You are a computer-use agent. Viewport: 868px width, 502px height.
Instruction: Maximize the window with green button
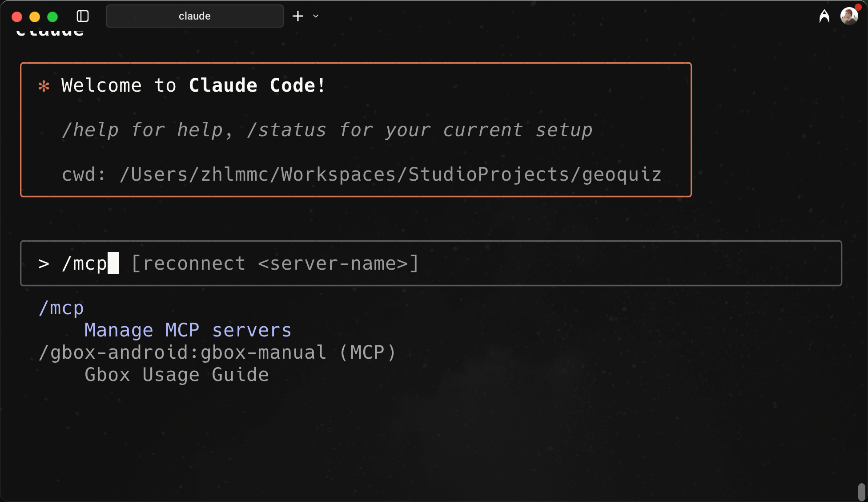coord(52,17)
